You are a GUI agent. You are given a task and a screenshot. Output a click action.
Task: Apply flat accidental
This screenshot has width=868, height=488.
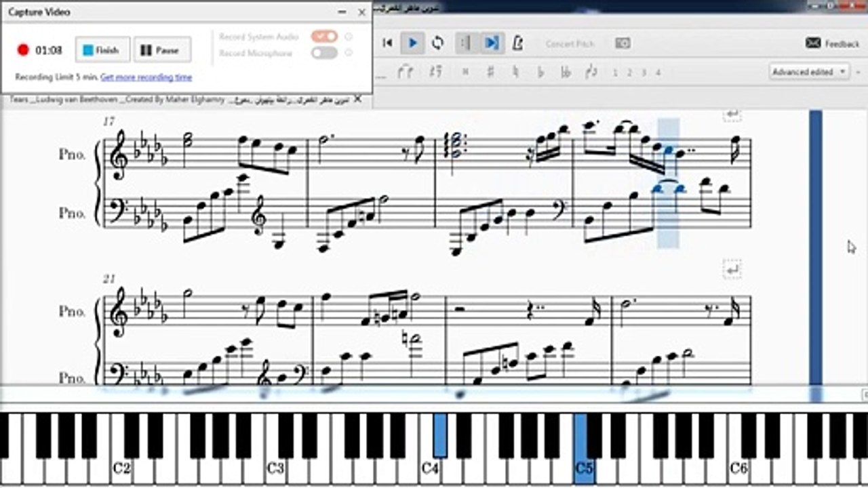[540, 71]
